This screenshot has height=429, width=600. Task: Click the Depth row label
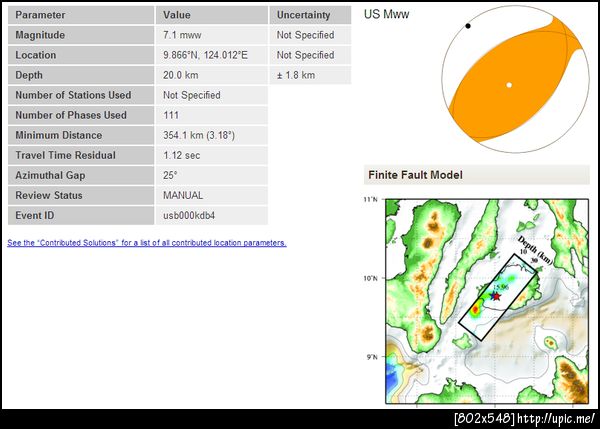click(81, 75)
